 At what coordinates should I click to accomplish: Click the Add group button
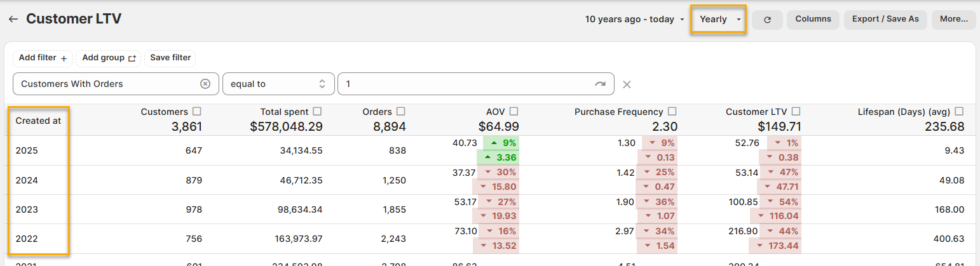click(x=109, y=58)
